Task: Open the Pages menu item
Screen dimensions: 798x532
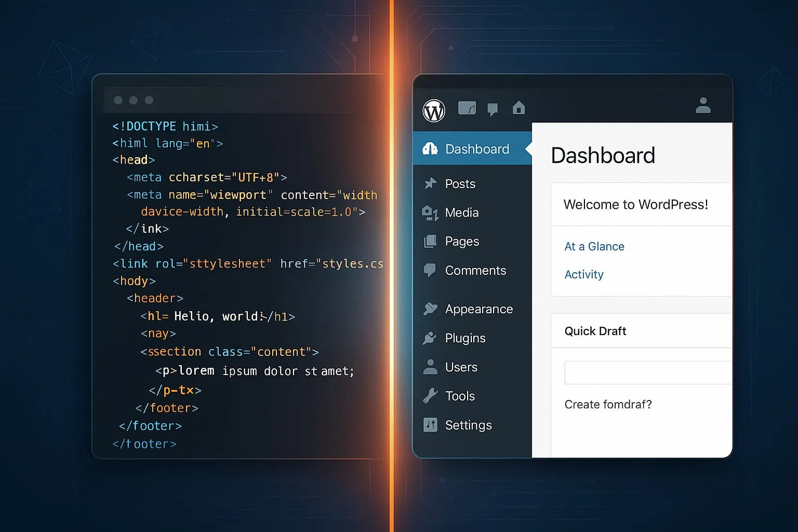Action: point(462,242)
